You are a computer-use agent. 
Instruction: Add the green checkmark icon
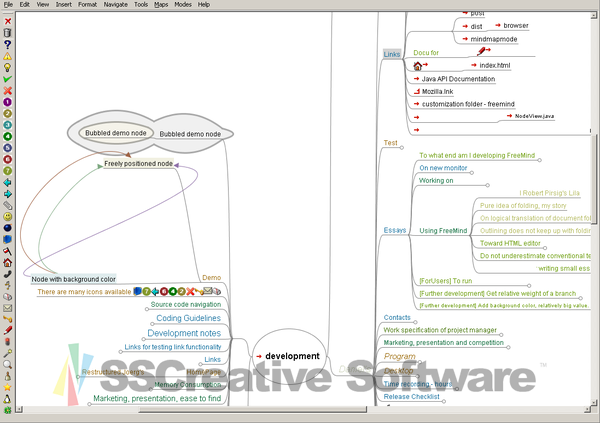[x=7, y=79]
